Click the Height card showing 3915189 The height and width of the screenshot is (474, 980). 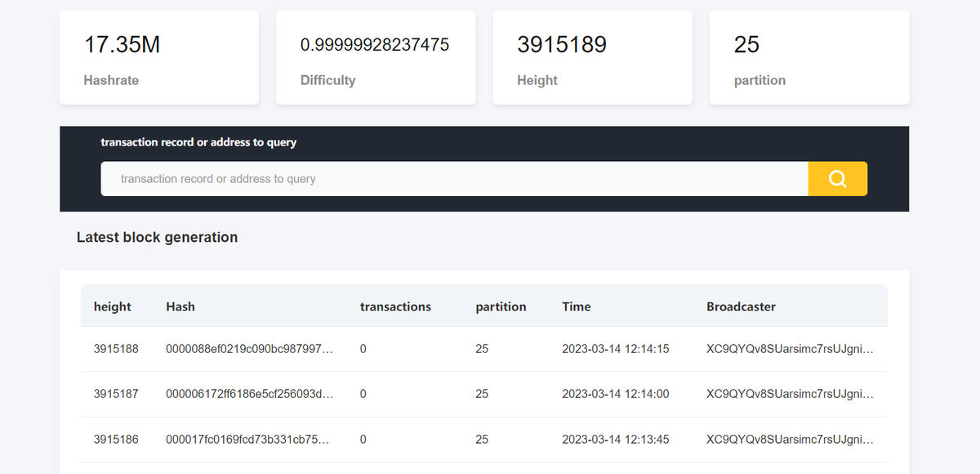(x=592, y=57)
